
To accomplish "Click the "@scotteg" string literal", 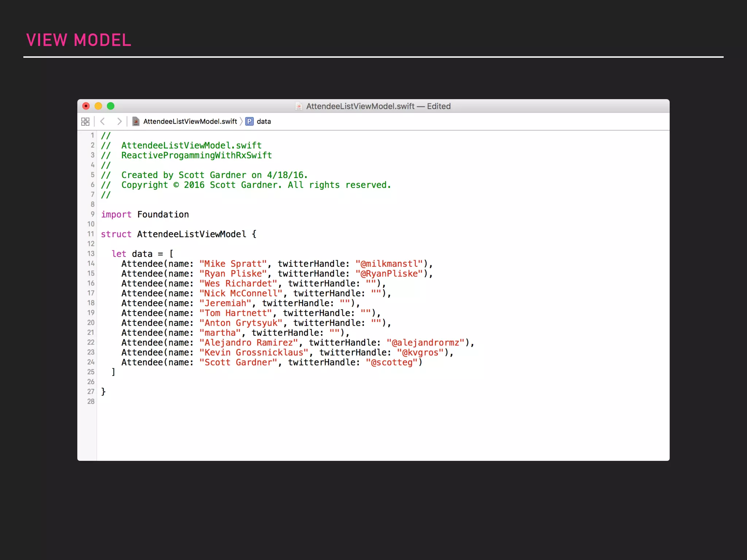I will (x=391, y=362).
